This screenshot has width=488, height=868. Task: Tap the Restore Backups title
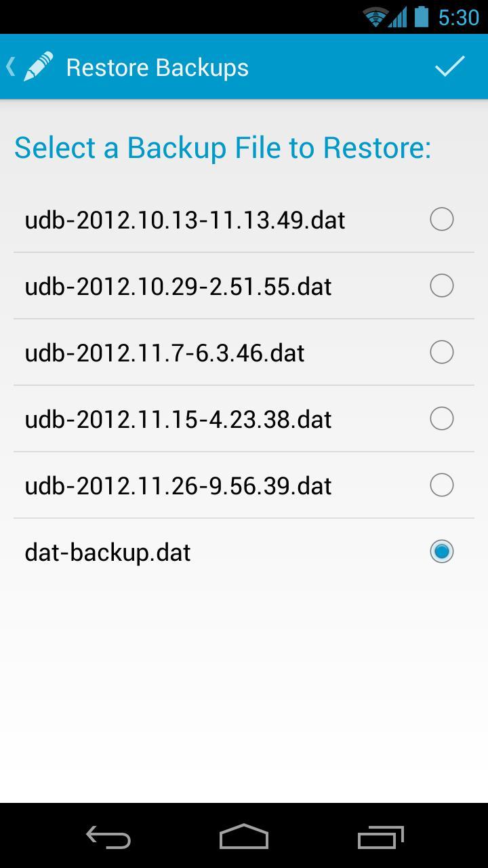[157, 68]
